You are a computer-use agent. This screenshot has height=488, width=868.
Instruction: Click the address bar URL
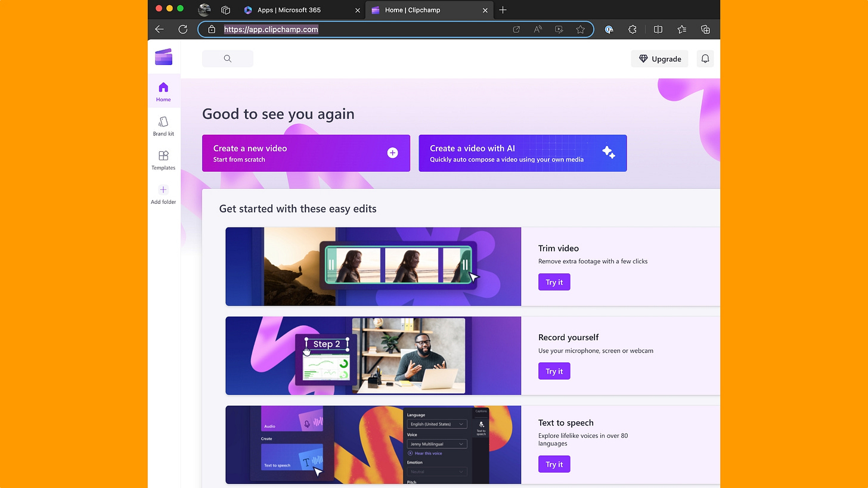(x=271, y=29)
